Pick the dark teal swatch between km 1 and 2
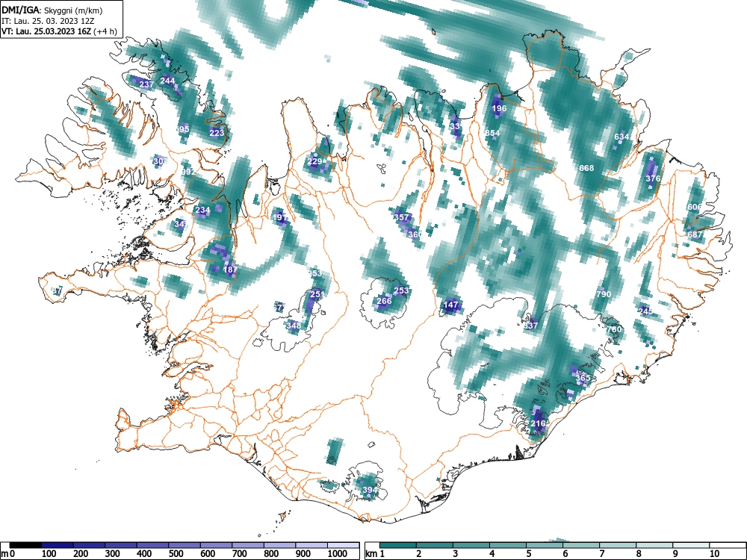 pos(398,545)
